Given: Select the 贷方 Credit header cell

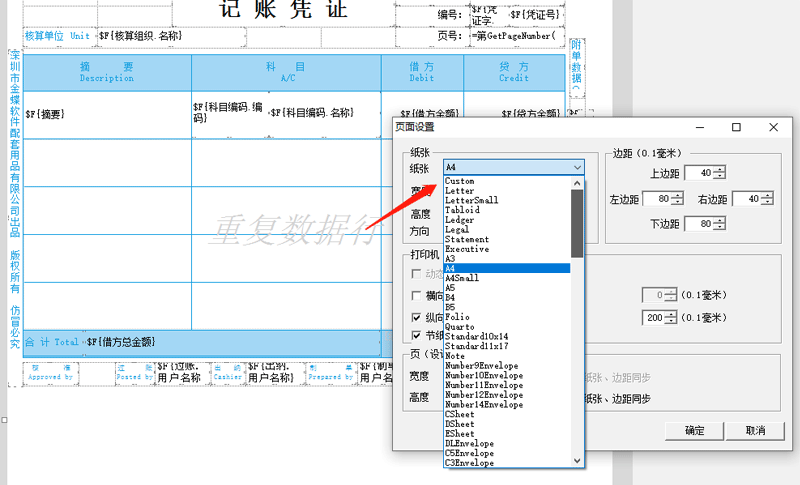Looking at the screenshot, I should [x=514, y=72].
